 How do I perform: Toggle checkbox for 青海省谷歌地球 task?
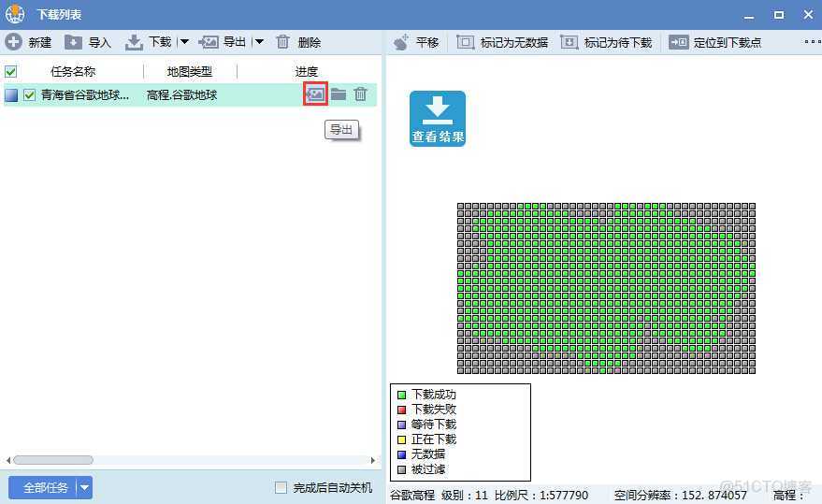coord(29,95)
